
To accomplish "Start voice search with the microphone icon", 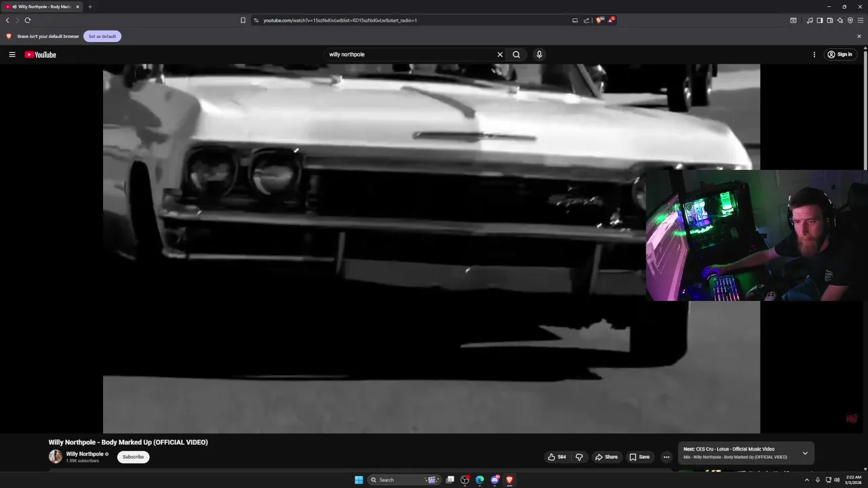I will 539,54.
